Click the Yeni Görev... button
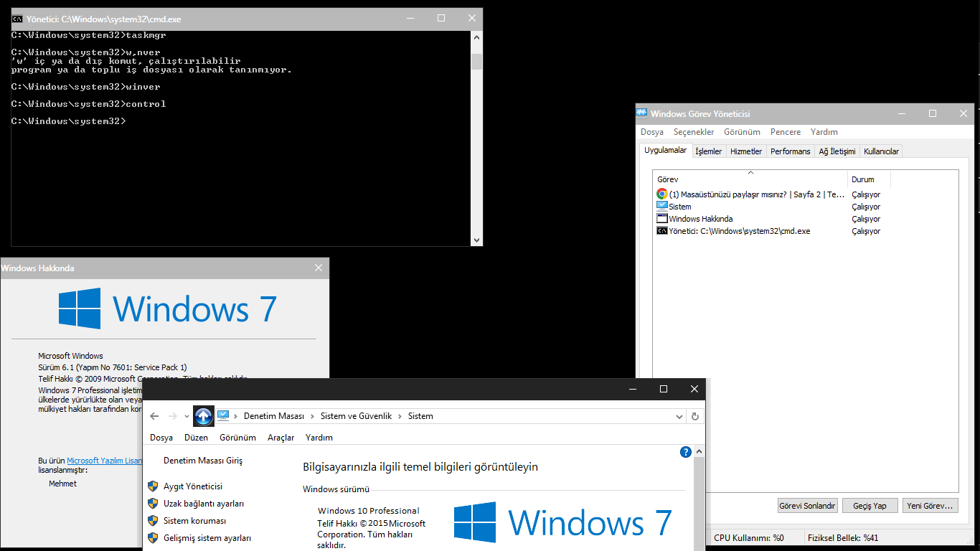The height and width of the screenshot is (551, 980). click(930, 506)
